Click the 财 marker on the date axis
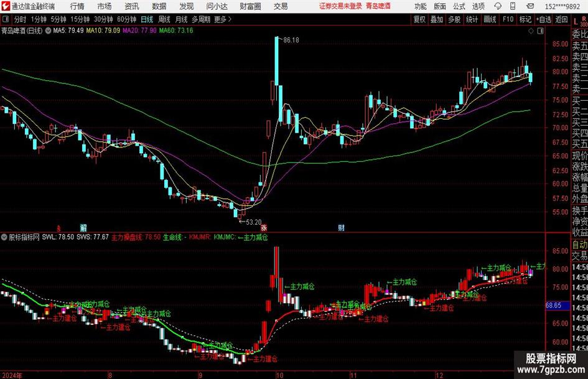This screenshot has height=379, width=588. coord(341,227)
